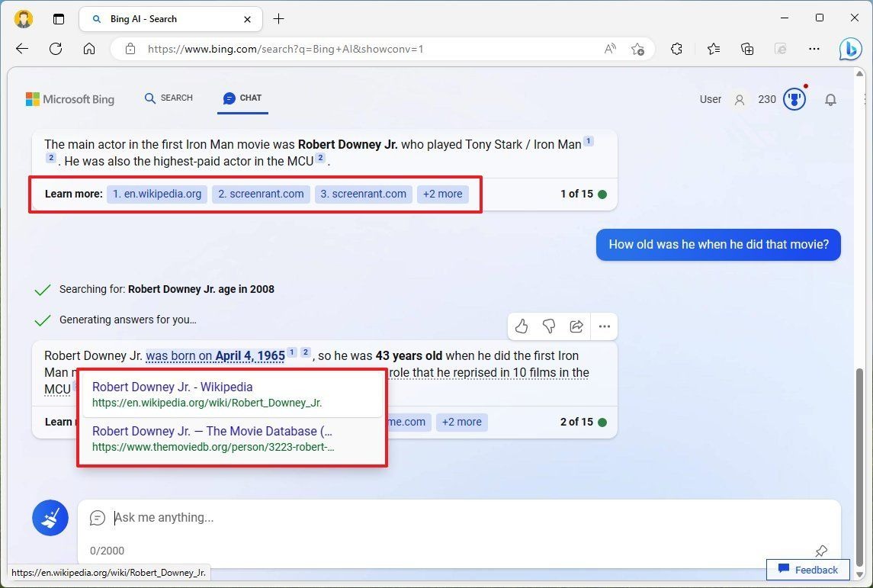Click citation 1 after the 1965 birth date
873x588 pixels.
click(x=292, y=352)
